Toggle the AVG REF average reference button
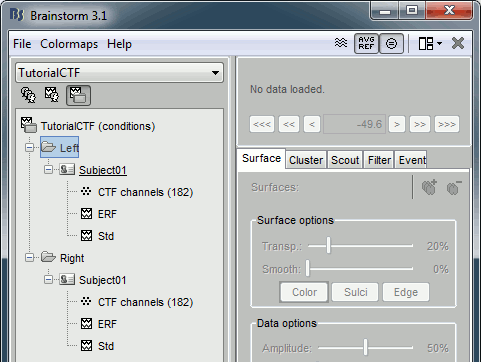481x362 pixels. [x=366, y=43]
